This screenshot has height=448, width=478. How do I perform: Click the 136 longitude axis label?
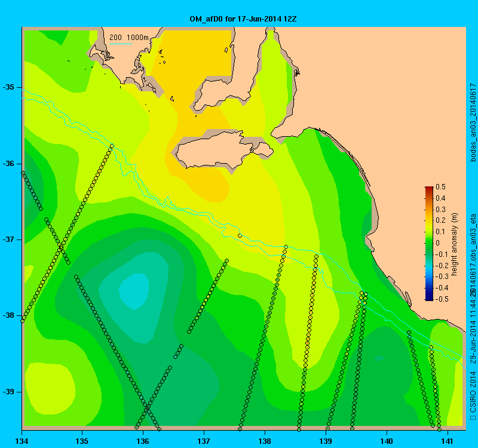[143, 441]
